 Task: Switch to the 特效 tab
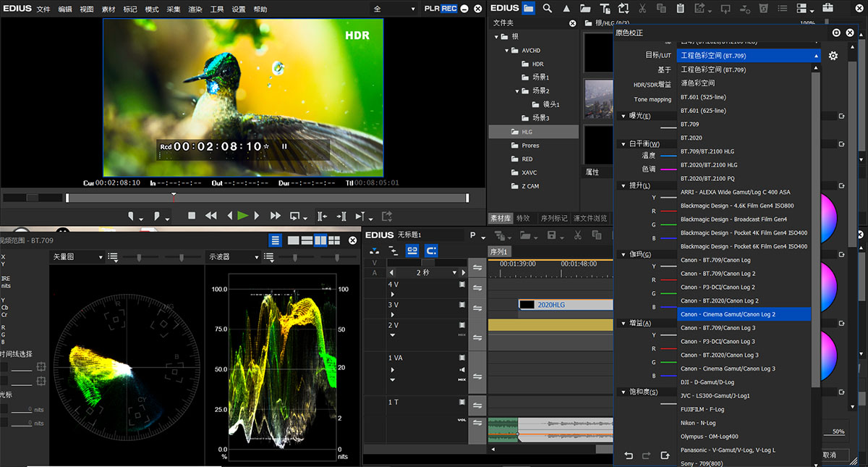coord(523,218)
